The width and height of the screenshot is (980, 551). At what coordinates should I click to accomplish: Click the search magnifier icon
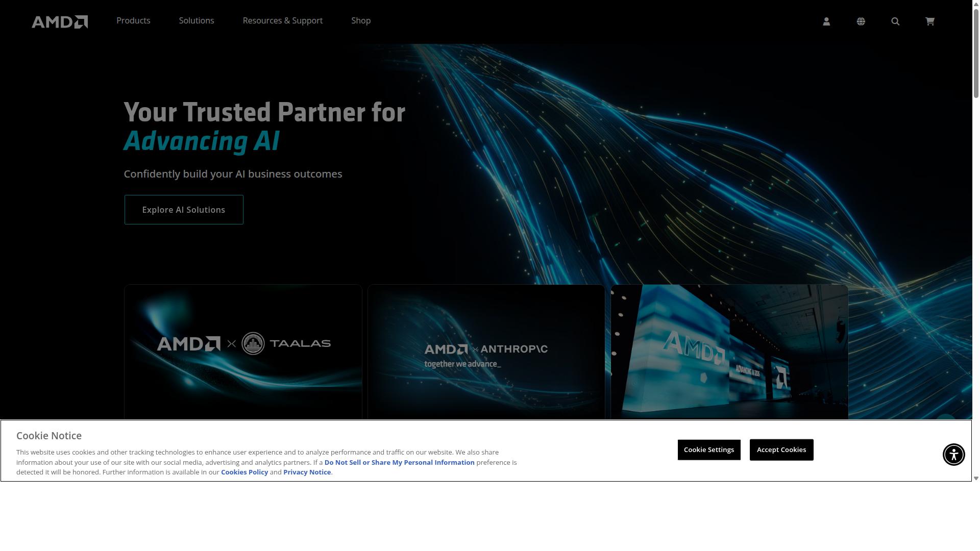click(x=895, y=21)
